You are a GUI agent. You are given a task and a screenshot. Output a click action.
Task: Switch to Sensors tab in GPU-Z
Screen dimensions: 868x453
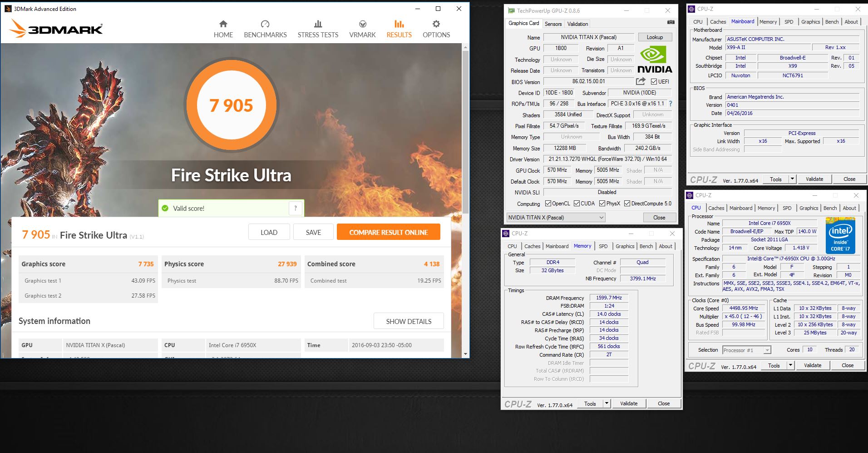click(x=553, y=24)
